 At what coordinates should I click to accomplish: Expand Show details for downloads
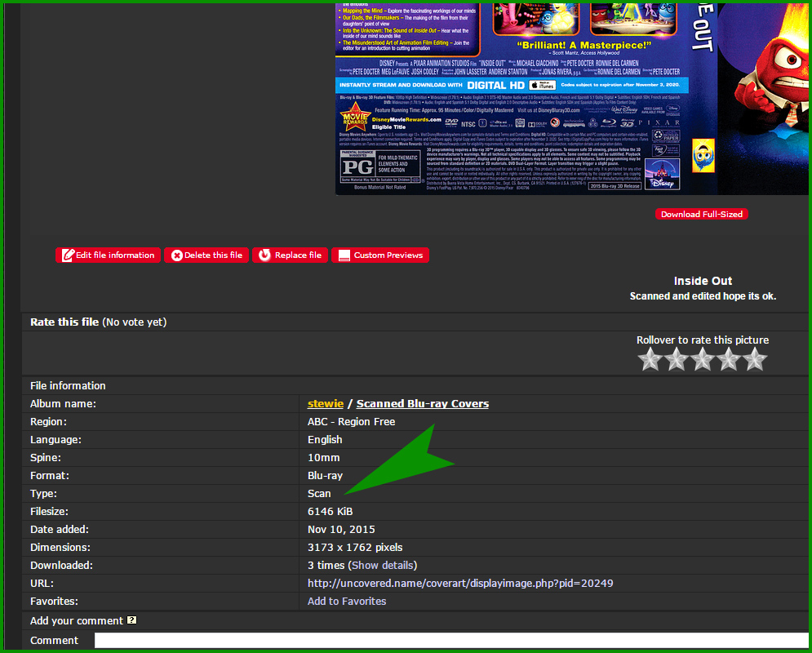[x=383, y=566]
